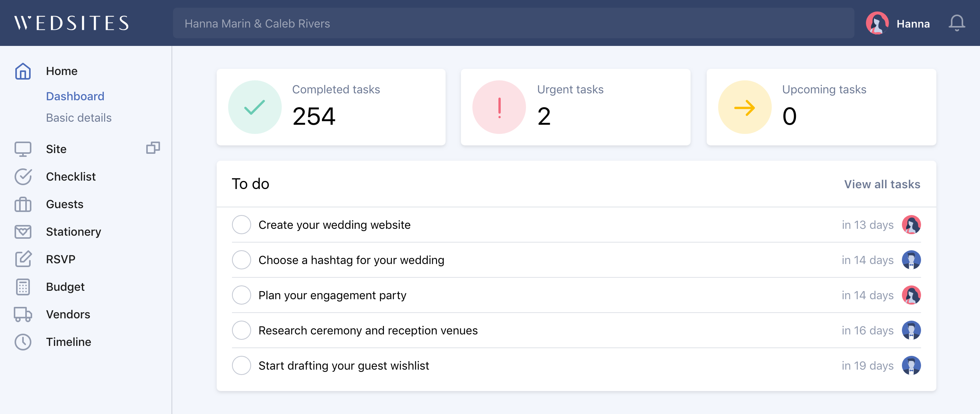Go to Stationery section
Viewport: 980px width, 414px height.
[73, 232]
